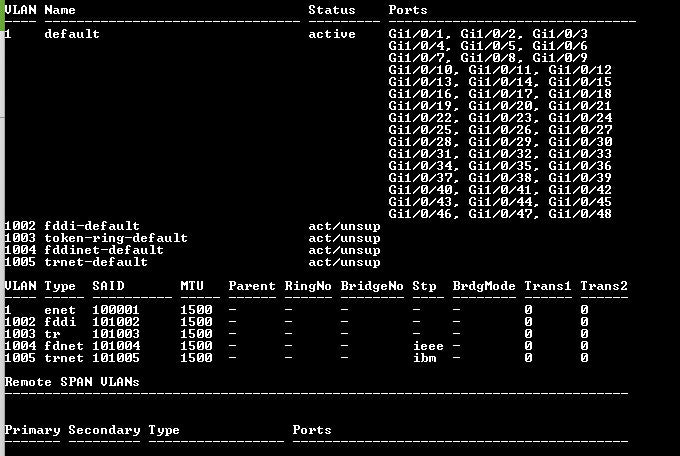Click the 'Stp' column header
The width and height of the screenshot is (680, 456).
(x=424, y=286)
